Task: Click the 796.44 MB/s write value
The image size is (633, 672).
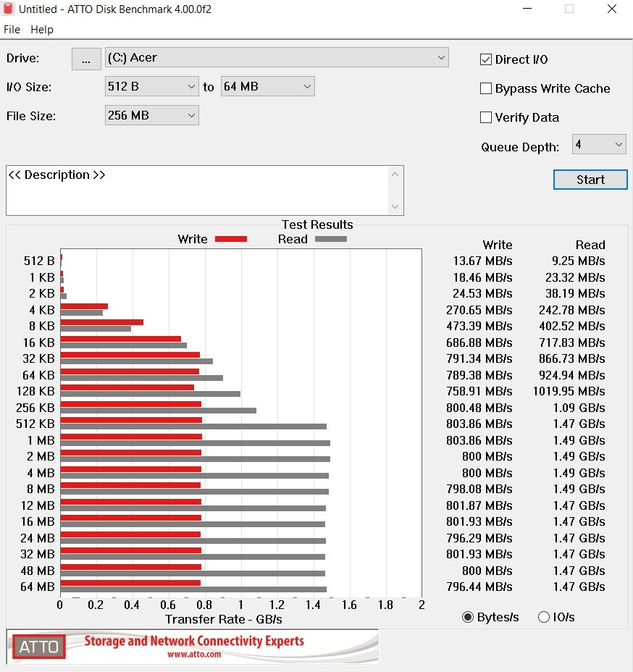Action: tap(479, 587)
